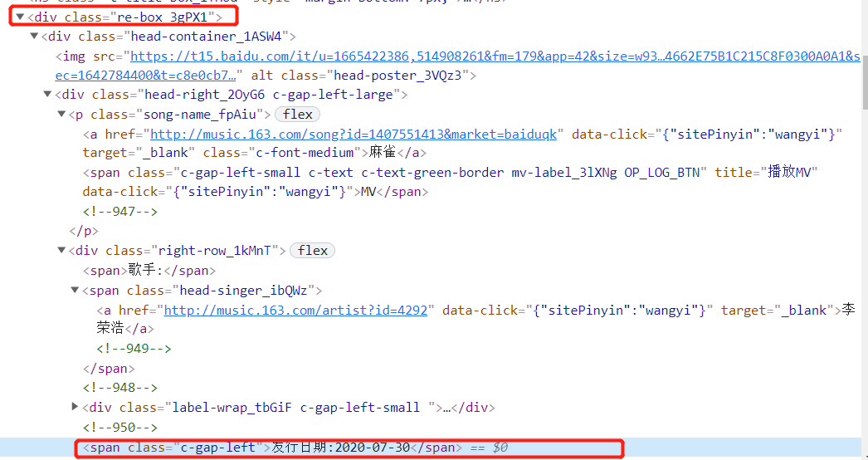This screenshot has width=868, height=460.
Task: Select the c-gap-left 发行日期 span
Action: tap(272, 448)
